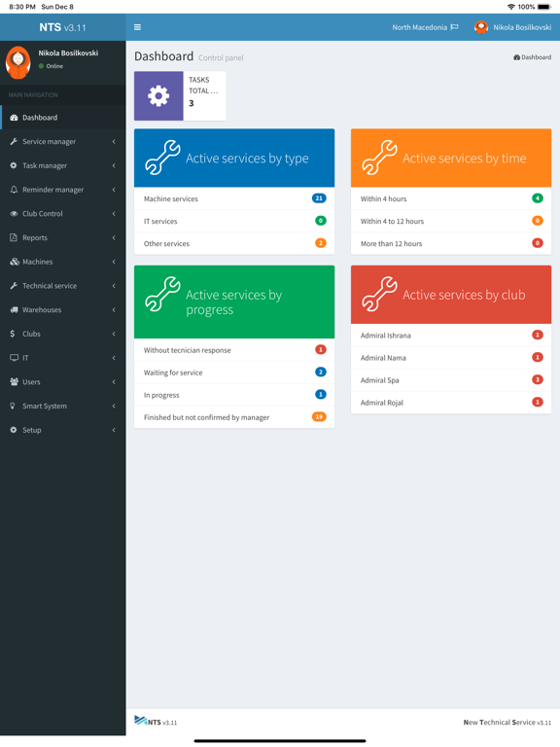Open the Setup menu item
The image size is (560, 747).
(63, 430)
